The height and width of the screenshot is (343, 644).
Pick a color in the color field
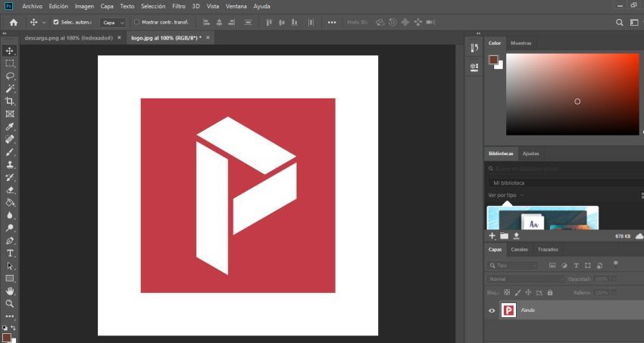point(573,94)
